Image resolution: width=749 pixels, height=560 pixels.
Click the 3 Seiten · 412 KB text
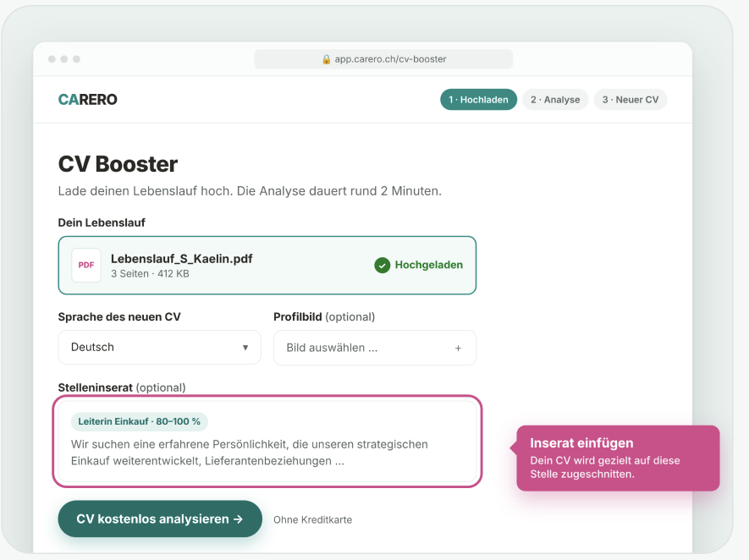tap(150, 274)
